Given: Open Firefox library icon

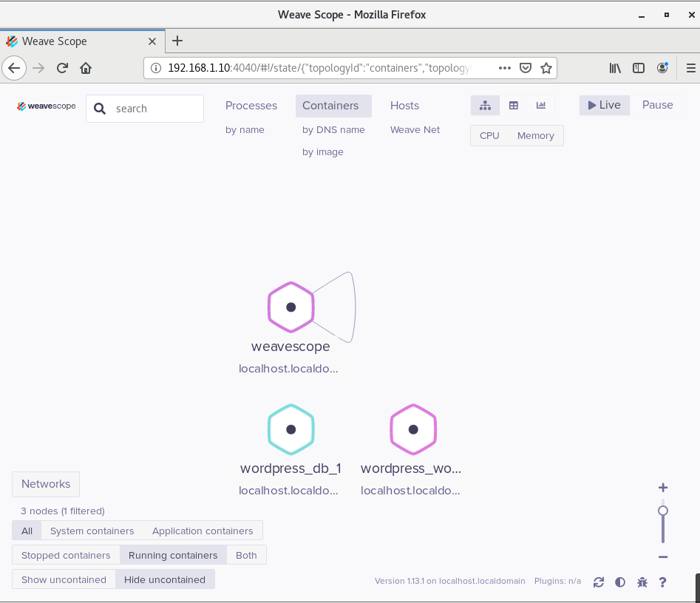Looking at the screenshot, I should (x=615, y=68).
